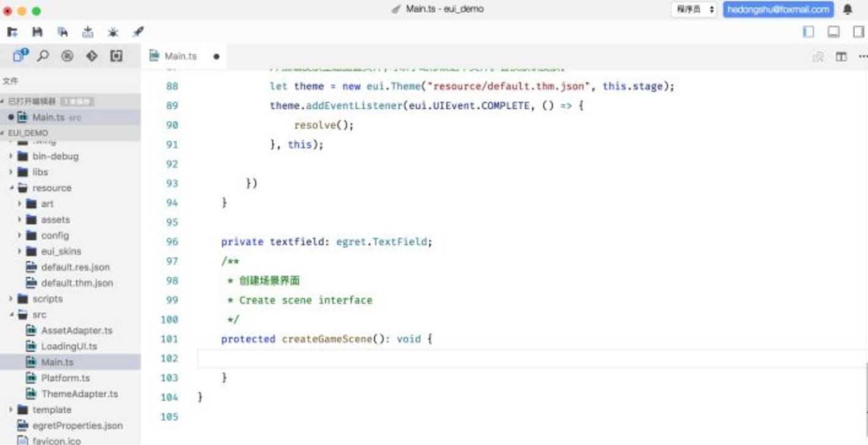Expand the template folder arrow

pos(11,410)
